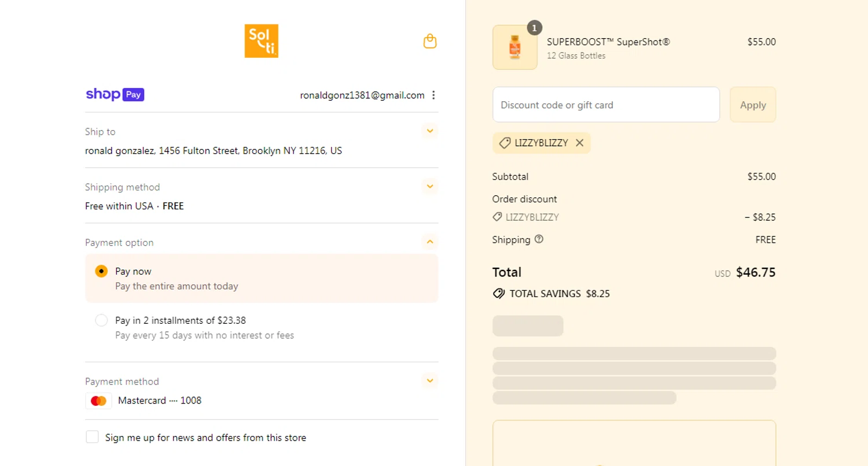
Task: Click the order discount amount − $8.25
Action: tap(760, 218)
